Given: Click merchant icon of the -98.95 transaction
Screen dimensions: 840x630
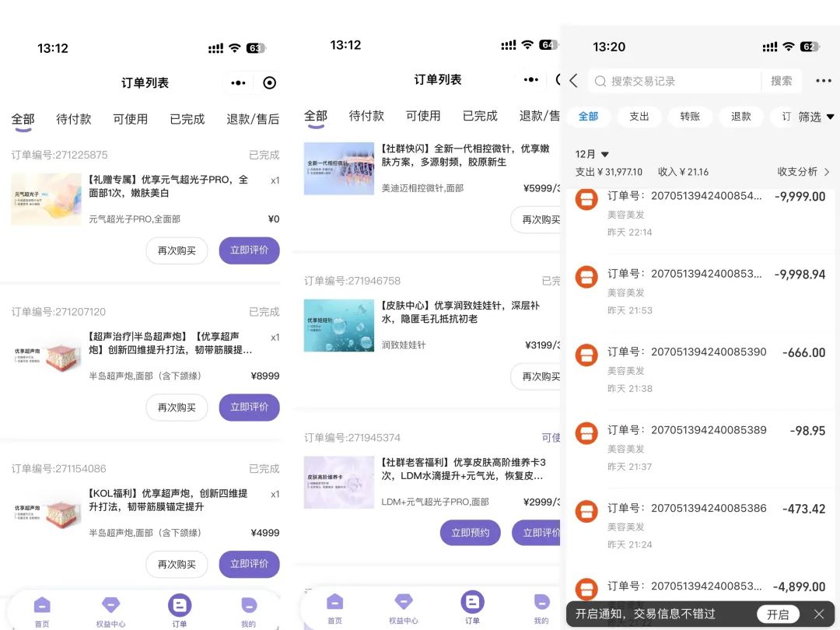Looking at the screenshot, I should tap(586, 433).
